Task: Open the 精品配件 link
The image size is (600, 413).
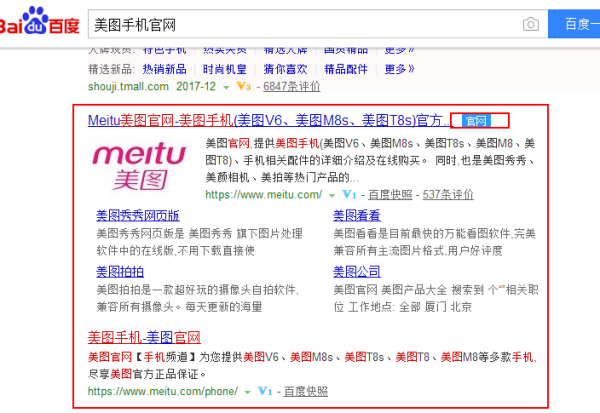Action: [346, 69]
